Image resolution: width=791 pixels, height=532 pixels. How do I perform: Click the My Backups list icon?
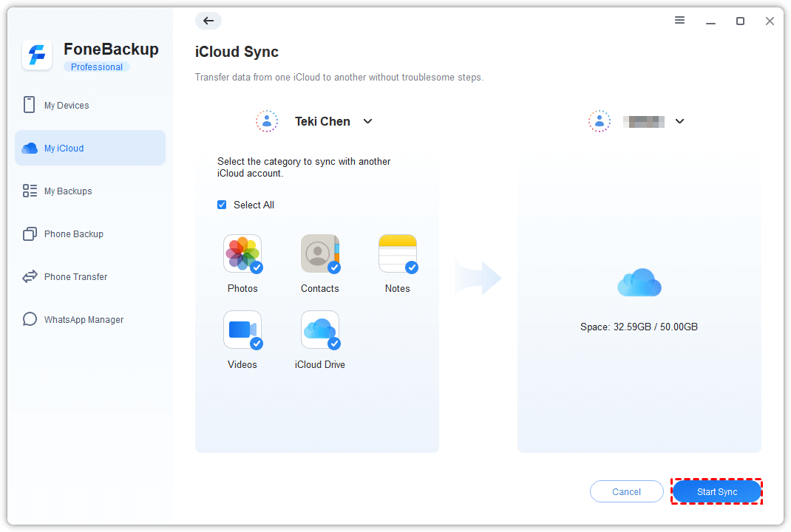tap(30, 191)
